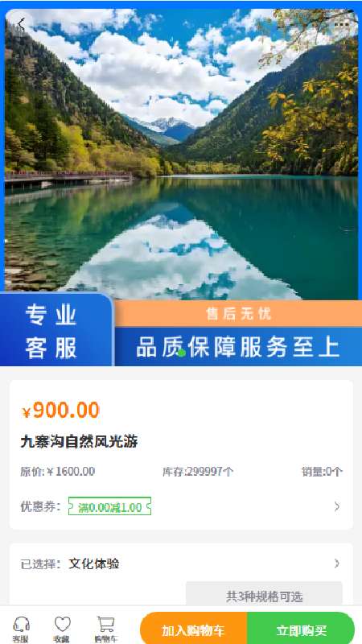
Task: Click 加入购物车 button
Action: [193, 630]
